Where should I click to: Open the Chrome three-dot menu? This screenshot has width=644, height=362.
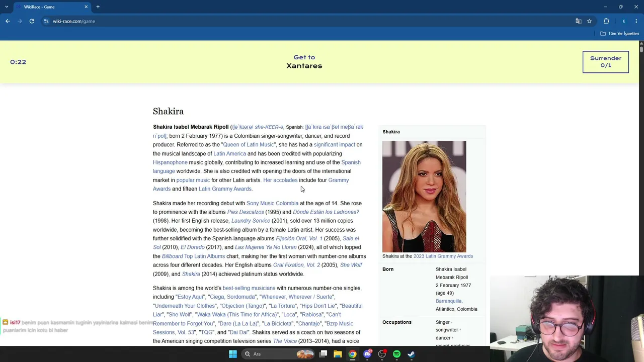[x=636, y=21]
